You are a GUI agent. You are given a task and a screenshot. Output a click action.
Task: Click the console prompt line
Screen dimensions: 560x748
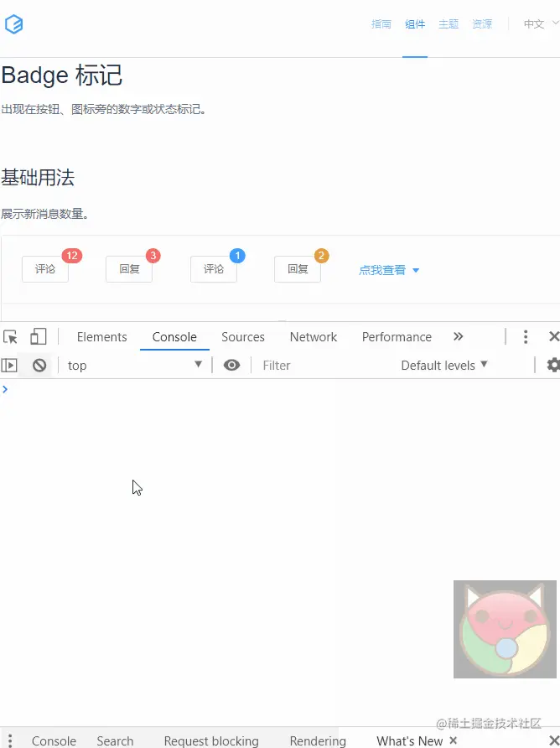[280, 389]
